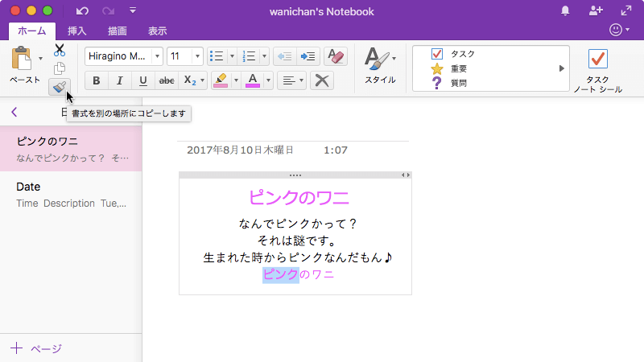644x362 pixels.
Task: Toggle full screen arrows icon
Action: [x=626, y=11]
